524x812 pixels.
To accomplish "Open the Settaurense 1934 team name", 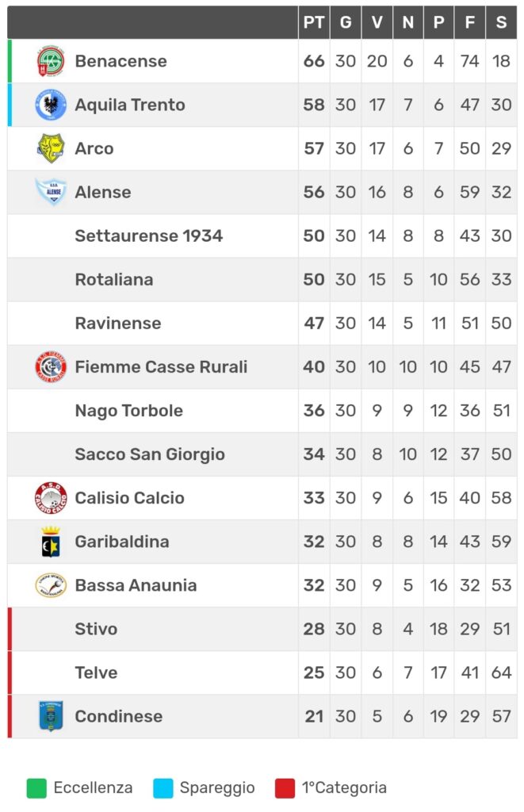I will tap(148, 236).
